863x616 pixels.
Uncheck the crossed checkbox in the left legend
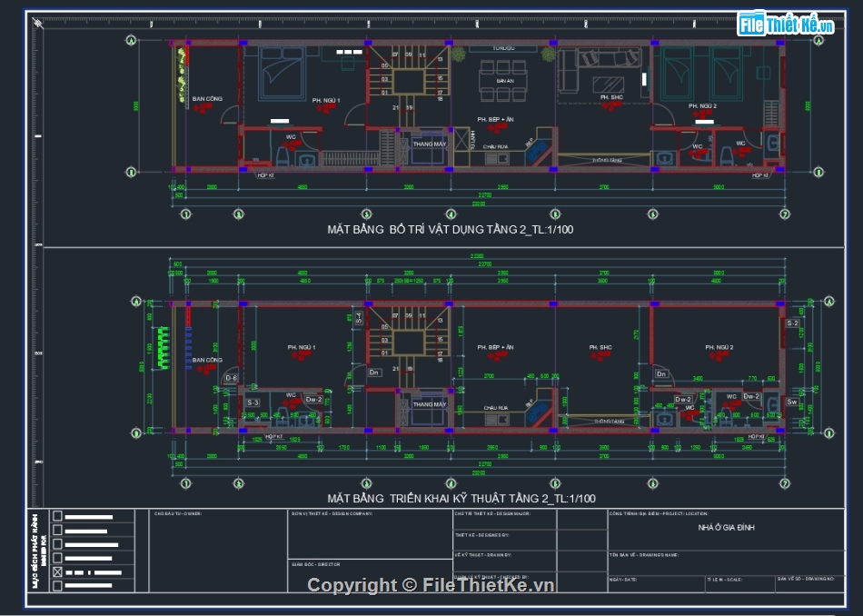[x=57, y=571]
